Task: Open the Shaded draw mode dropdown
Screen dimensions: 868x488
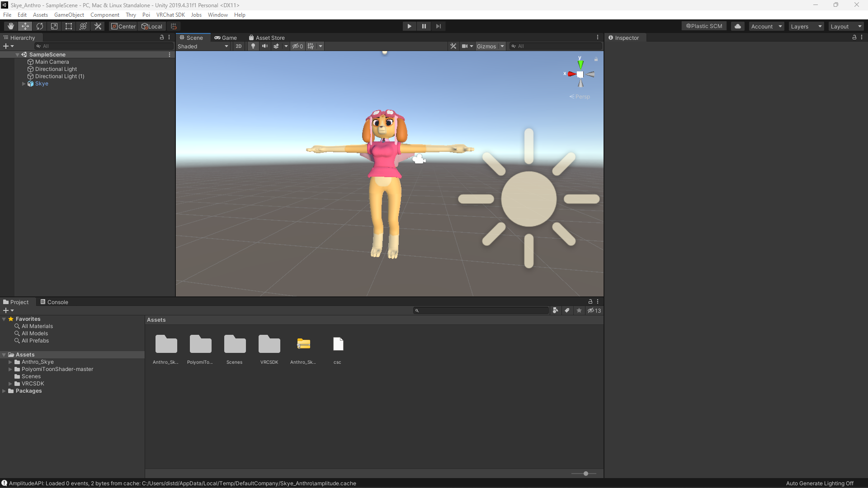Action: [203, 46]
